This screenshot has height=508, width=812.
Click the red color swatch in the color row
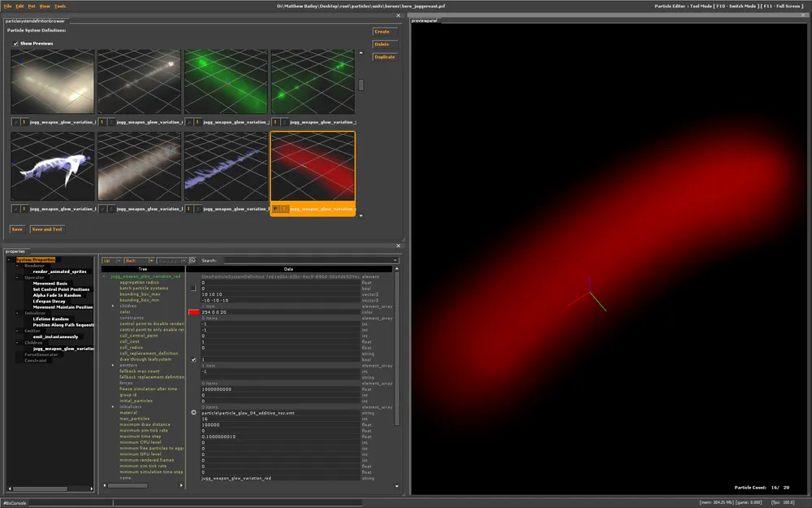point(193,312)
